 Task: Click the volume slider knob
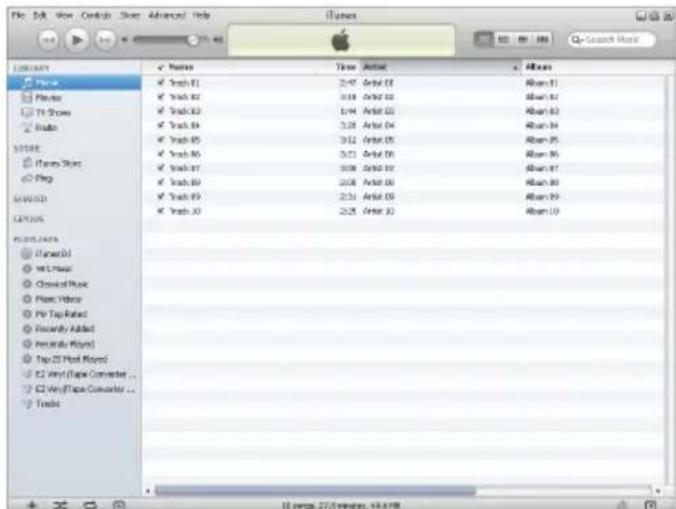(x=193, y=40)
